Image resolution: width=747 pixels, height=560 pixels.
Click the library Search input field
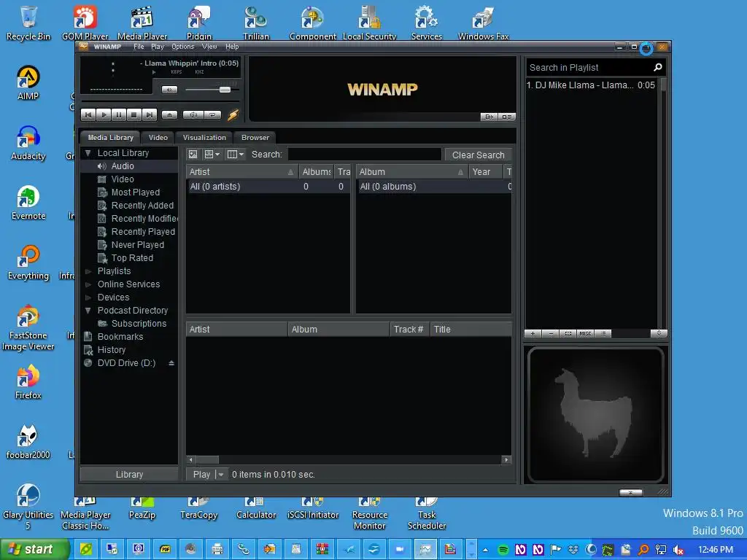click(x=365, y=155)
